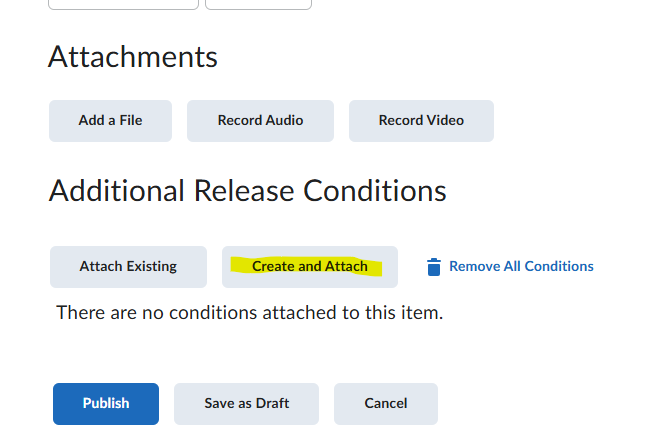The width and height of the screenshot is (659, 446).
Task: Publish the item with blue button
Action: tap(106, 404)
